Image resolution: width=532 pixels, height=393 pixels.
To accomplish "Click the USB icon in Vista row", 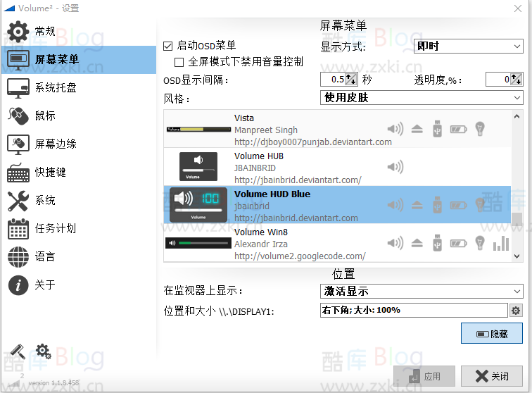I will point(437,129).
